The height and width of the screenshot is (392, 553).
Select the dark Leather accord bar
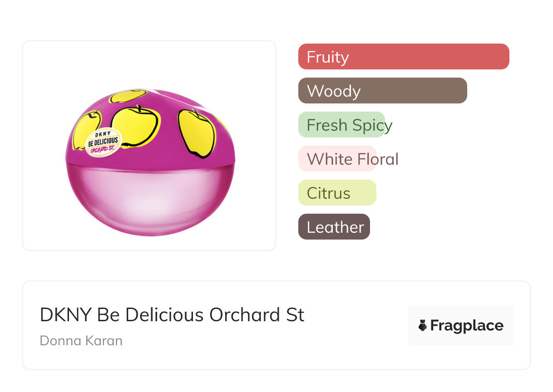(334, 227)
